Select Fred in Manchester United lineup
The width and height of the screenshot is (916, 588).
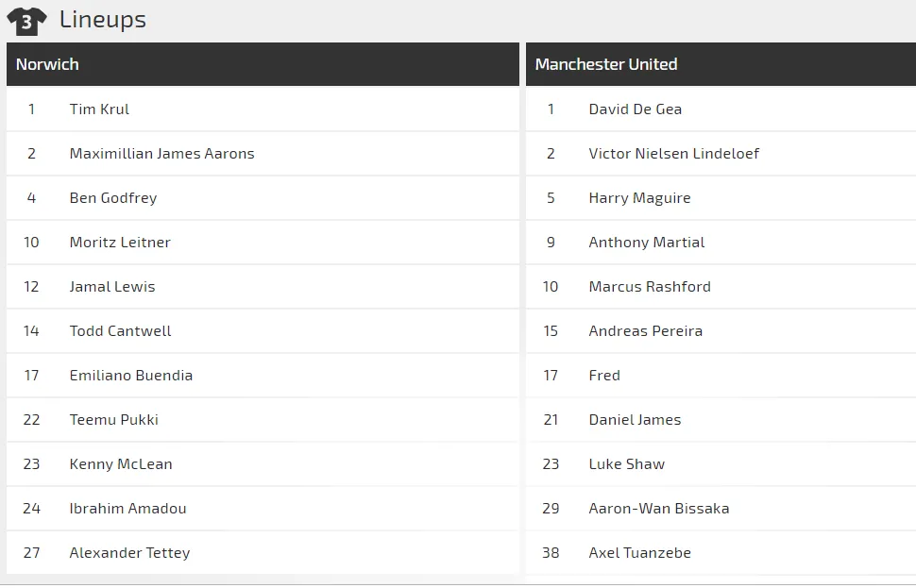tap(604, 376)
